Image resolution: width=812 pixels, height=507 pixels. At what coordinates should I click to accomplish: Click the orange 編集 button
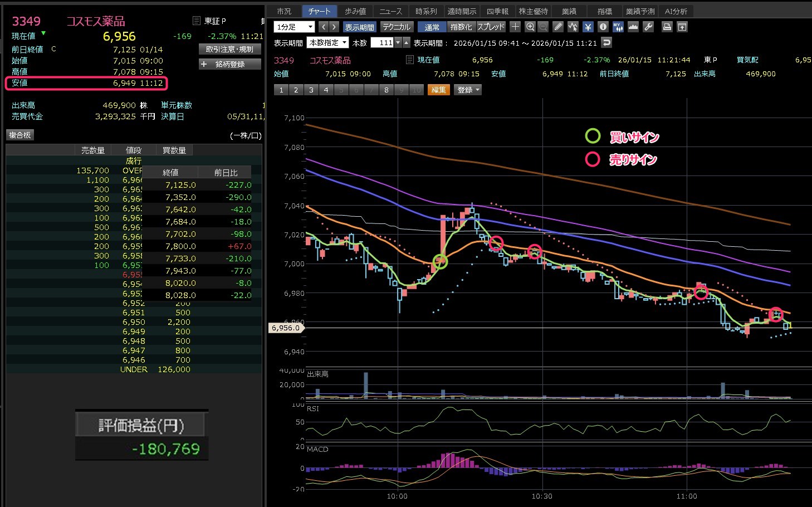click(438, 90)
